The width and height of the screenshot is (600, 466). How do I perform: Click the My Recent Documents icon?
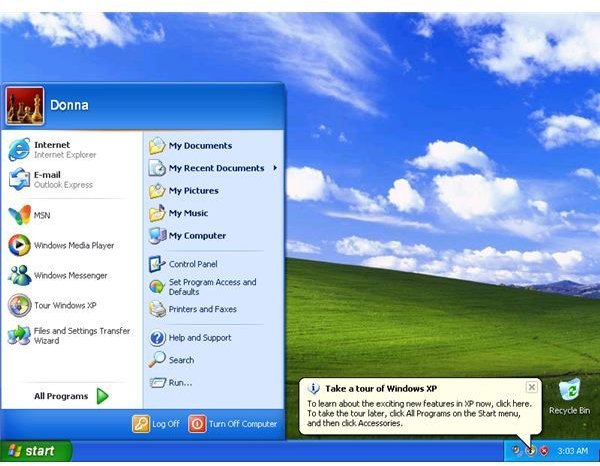157,168
